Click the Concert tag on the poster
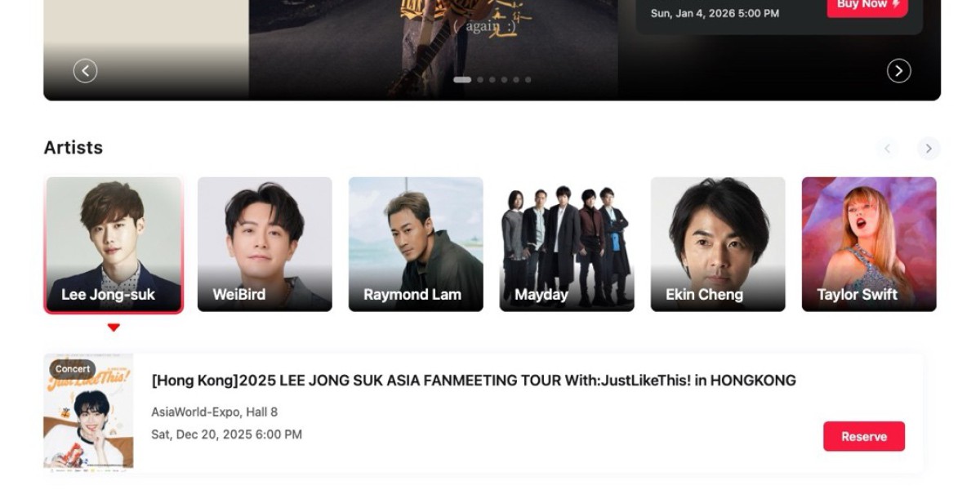 click(x=73, y=369)
